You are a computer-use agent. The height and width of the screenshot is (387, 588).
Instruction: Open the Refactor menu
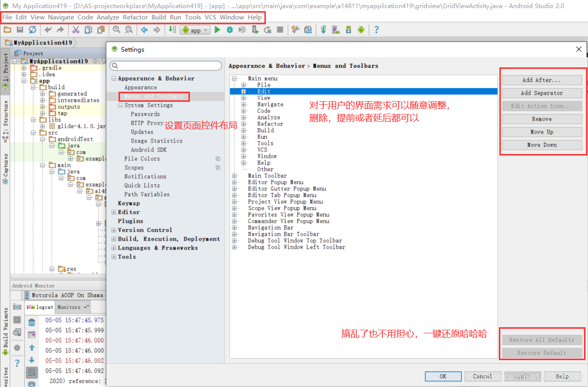point(135,17)
